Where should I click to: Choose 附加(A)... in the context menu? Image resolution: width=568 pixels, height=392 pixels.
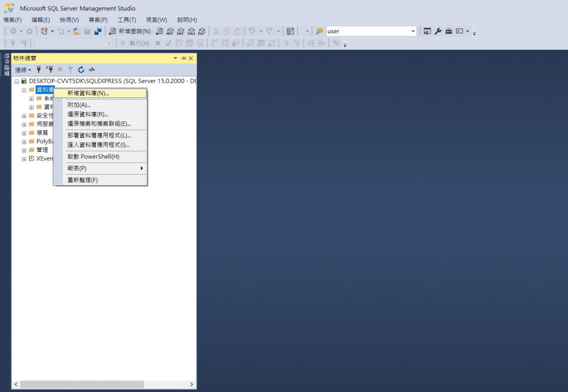(x=100, y=105)
